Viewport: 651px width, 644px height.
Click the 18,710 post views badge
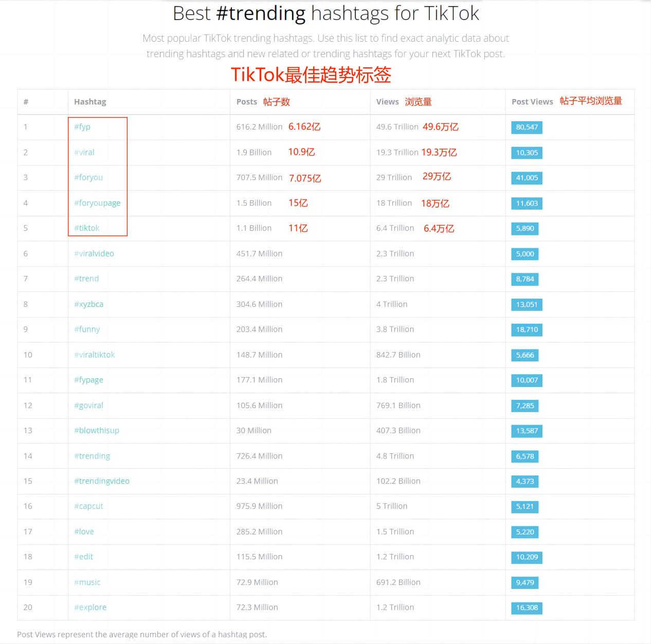(527, 329)
